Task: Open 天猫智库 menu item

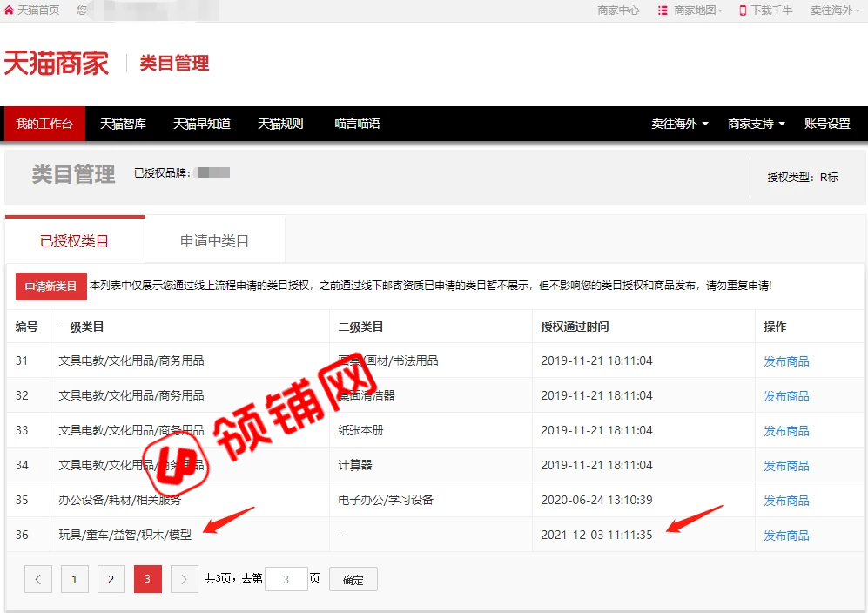Action: pyautogui.click(x=123, y=124)
